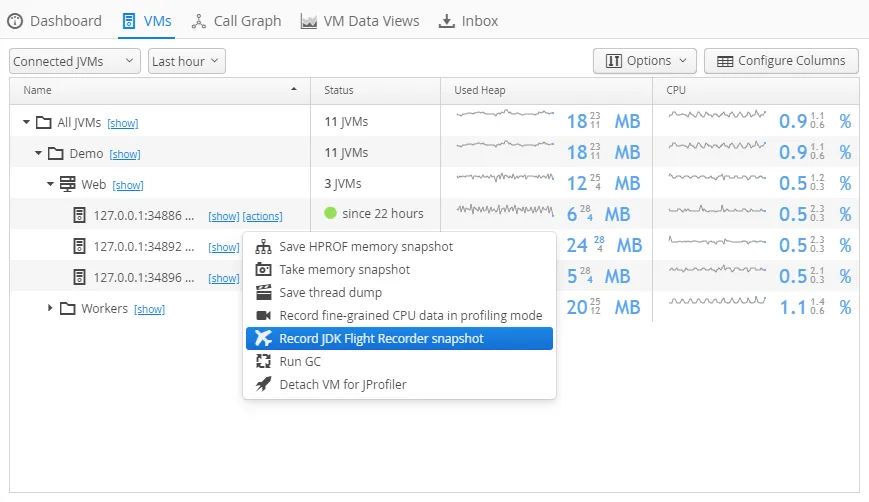Click [show] link for 127.0.0.1:34892
Screen dimensions: 869x502
224,247
